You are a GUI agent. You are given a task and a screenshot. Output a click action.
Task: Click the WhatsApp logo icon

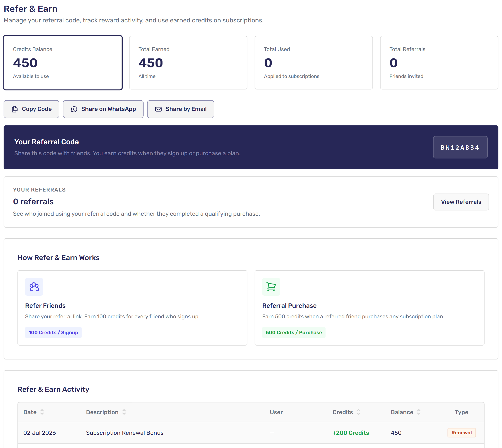[74, 109]
